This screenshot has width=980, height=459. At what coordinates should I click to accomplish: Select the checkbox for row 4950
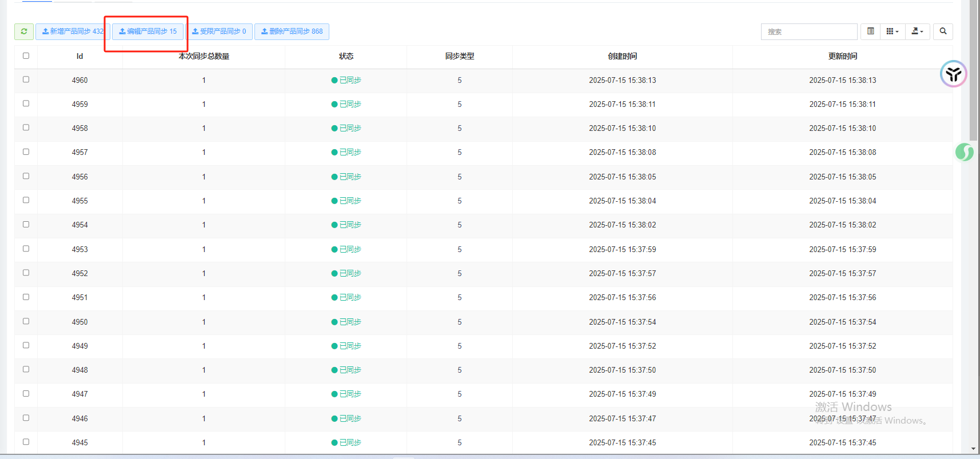(x=26, y=321)
